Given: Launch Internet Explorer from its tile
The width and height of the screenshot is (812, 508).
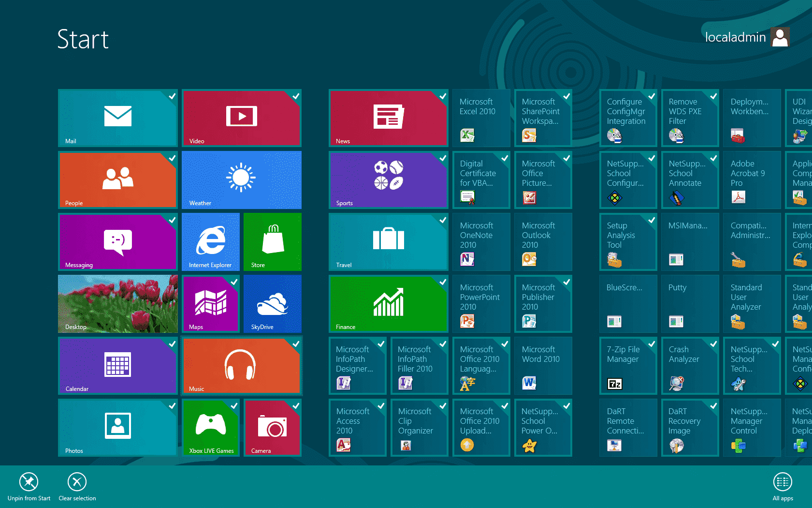Looking at the screenshot, I should click(x=211, y=242).
